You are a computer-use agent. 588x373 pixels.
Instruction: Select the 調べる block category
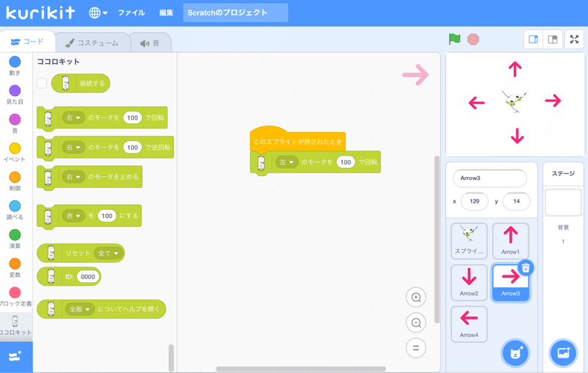[15, 210]
